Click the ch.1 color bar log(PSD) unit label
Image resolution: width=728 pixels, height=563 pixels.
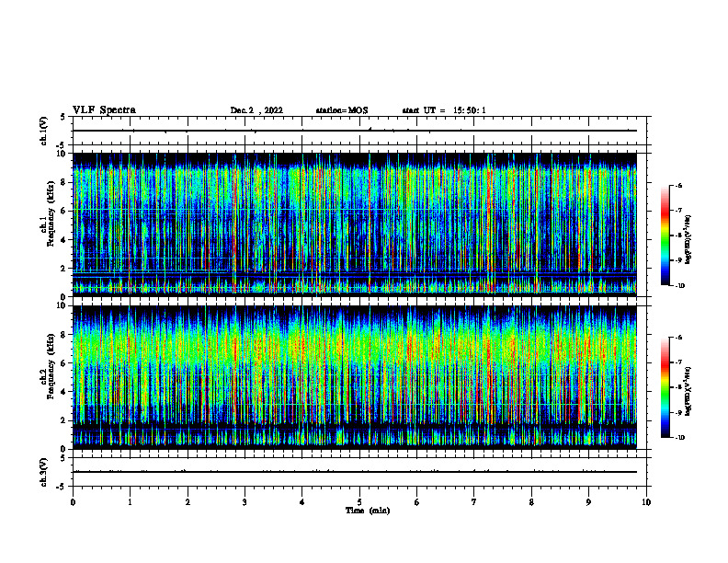tap(688, 239)
